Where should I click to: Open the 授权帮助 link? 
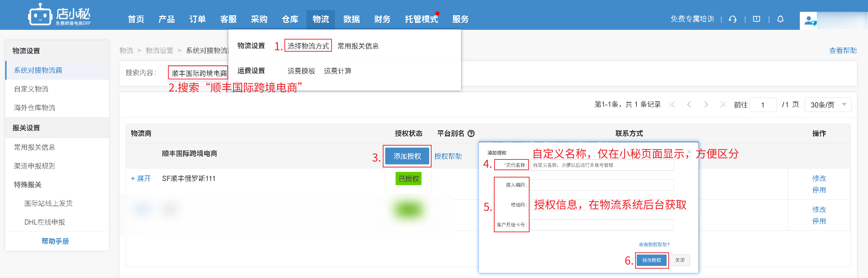448,156
